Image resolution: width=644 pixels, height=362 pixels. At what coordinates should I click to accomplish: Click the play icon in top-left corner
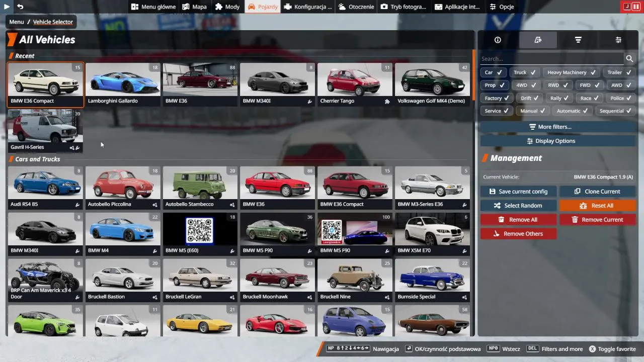point(7,7)
